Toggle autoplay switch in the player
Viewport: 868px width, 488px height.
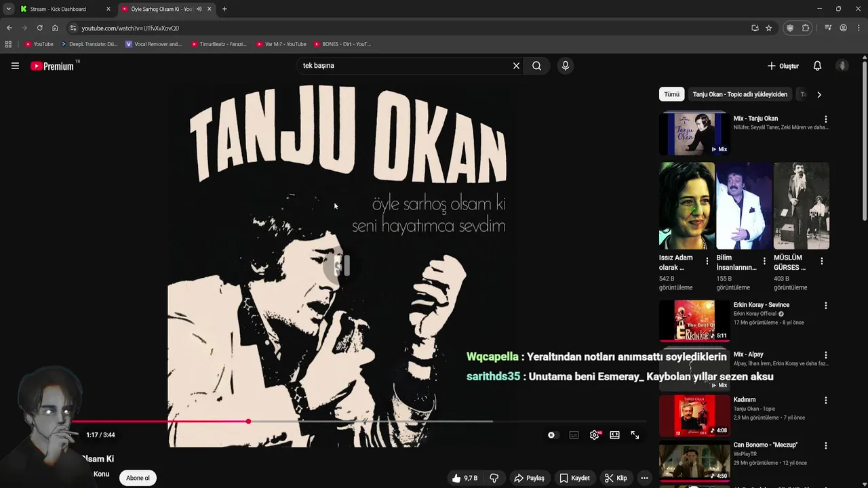point(553,435)
